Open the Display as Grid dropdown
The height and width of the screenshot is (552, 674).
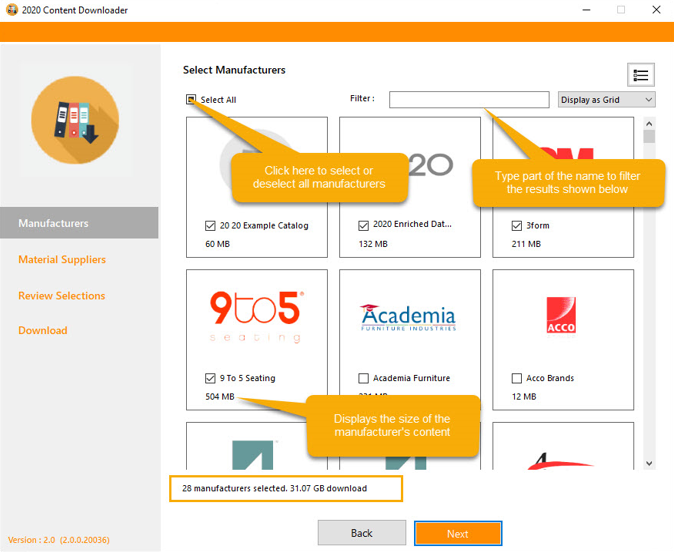coord(607,100)
